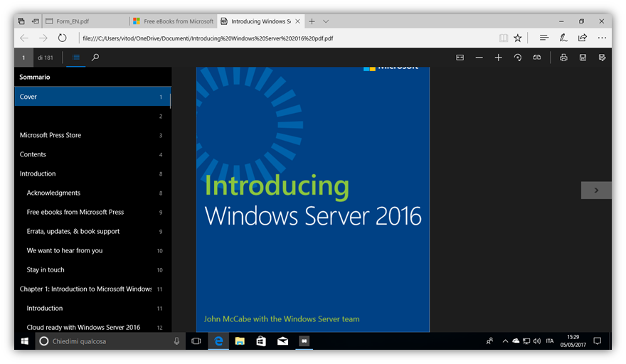Open Edge's more options ellipsis menu
Screen dimensions: 626x364
point(602,38)
